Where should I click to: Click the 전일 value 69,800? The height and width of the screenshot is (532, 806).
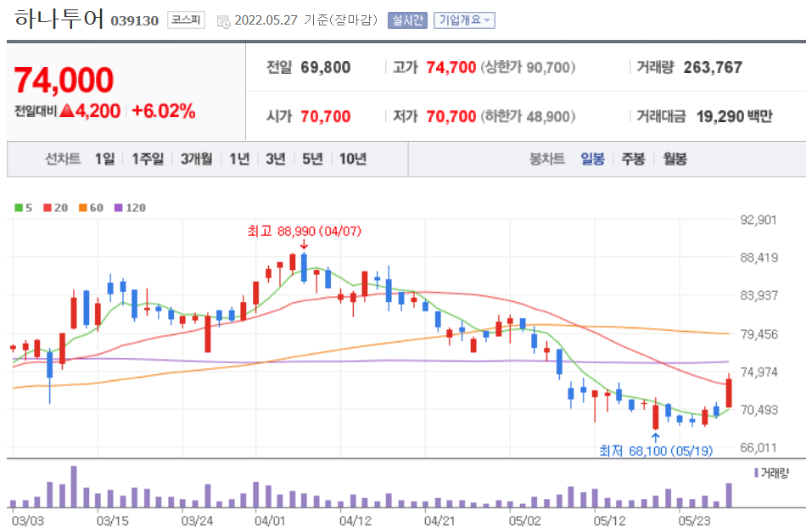tap(326, 67)
